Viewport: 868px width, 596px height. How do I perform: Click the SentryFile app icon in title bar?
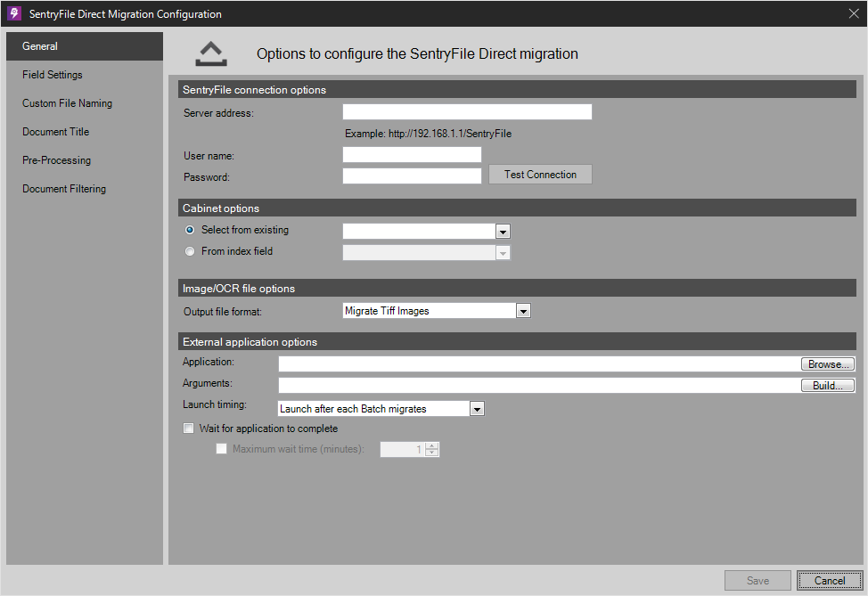[14, 13]
